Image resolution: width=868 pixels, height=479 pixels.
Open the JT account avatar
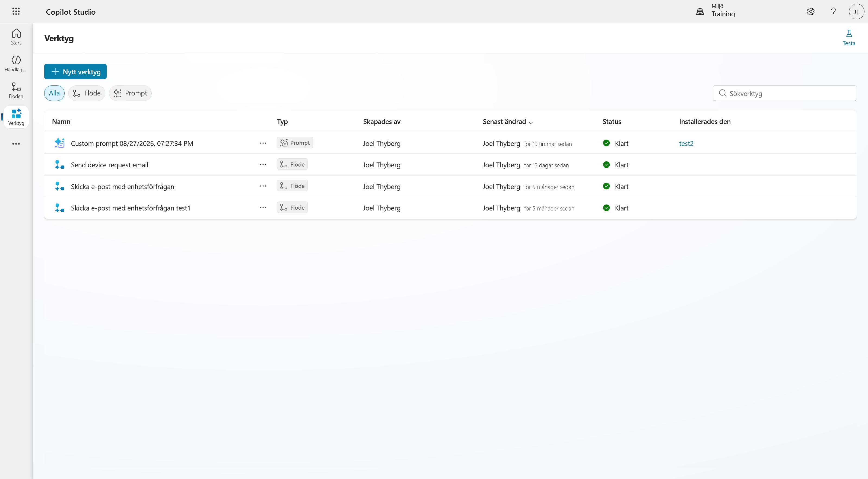(x=856, y=11)
